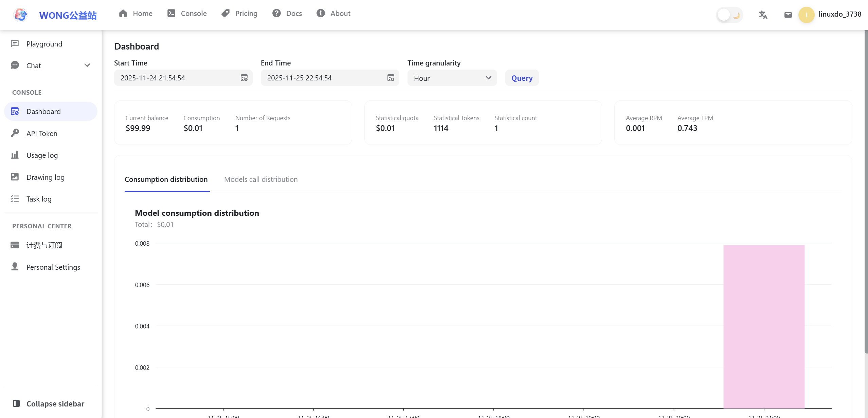Click the language translation icon
Screen dimensions: 868x418
[763, 15]
